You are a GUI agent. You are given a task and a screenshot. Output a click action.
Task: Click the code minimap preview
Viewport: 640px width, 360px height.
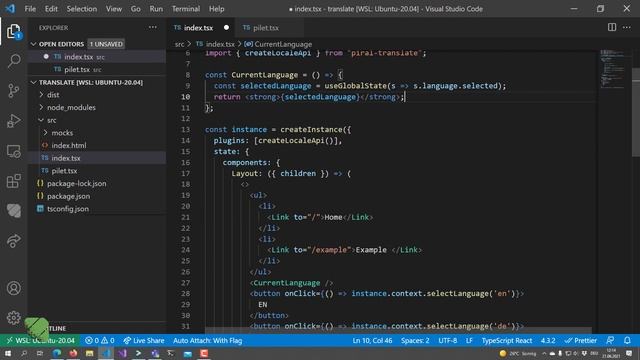tap(613, 69)
